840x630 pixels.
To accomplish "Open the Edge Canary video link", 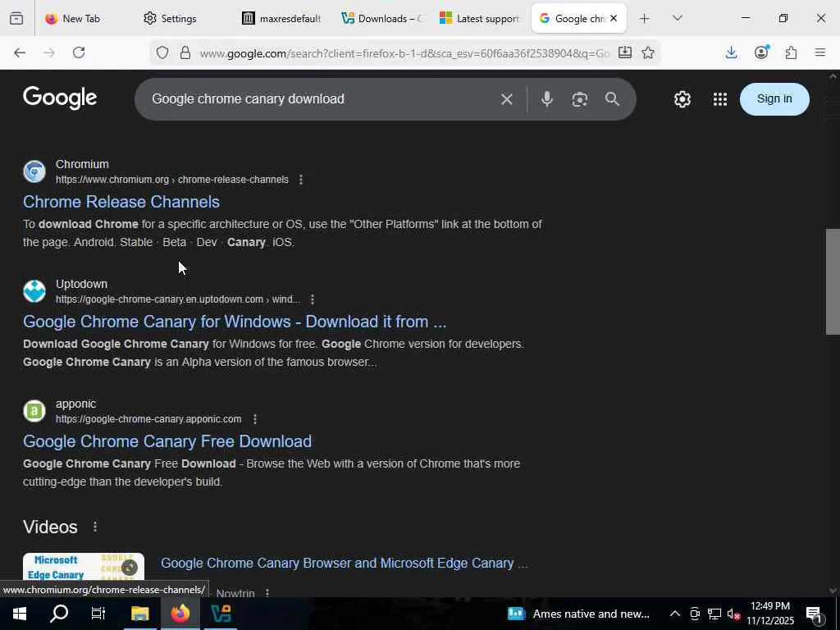I will click(x=345, y=563).
